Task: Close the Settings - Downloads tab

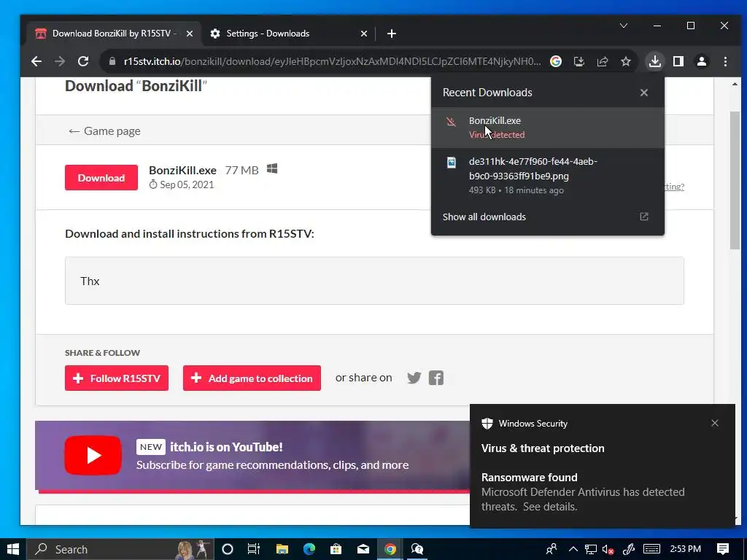Action: [x=364, y=34]
